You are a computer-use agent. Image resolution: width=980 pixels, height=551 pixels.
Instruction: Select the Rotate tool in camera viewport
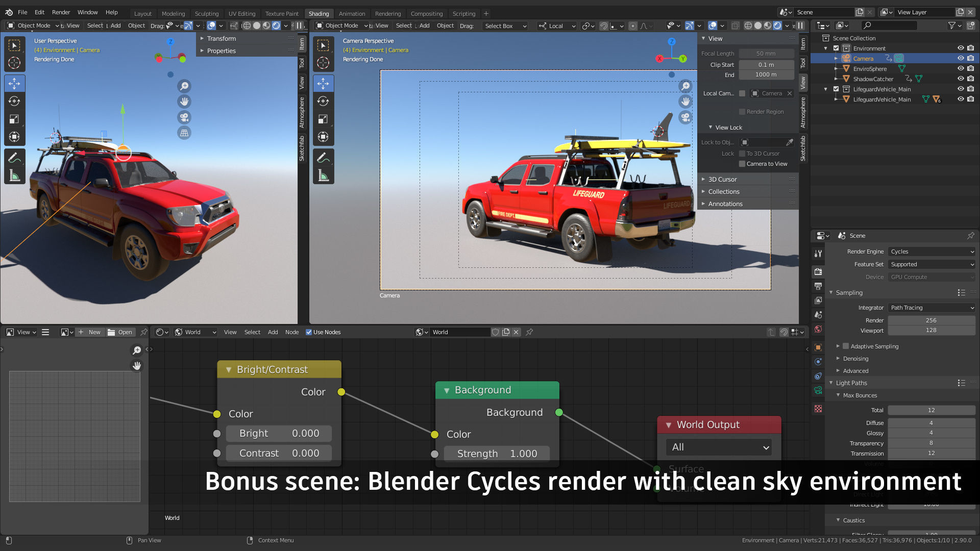point(323,101)
